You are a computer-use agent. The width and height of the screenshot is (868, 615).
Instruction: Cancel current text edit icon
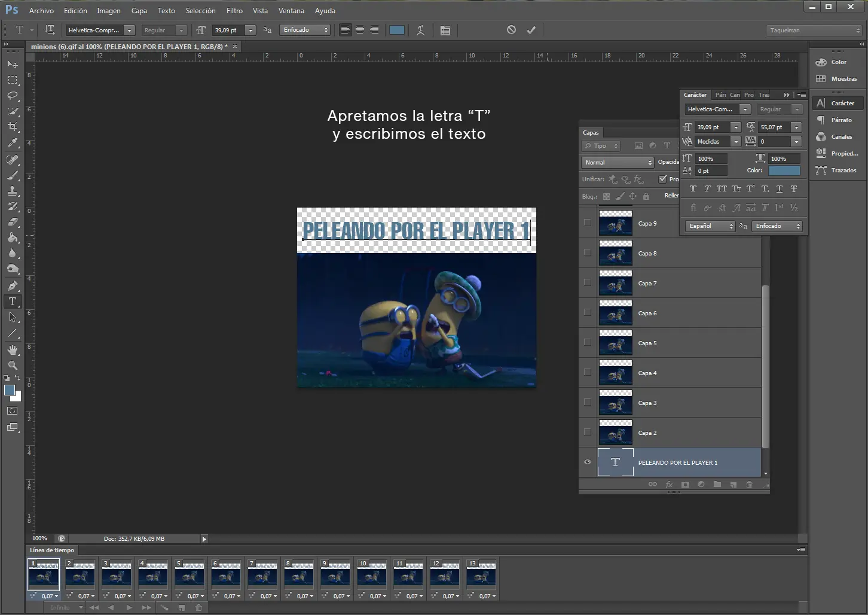tap(511, 30)
